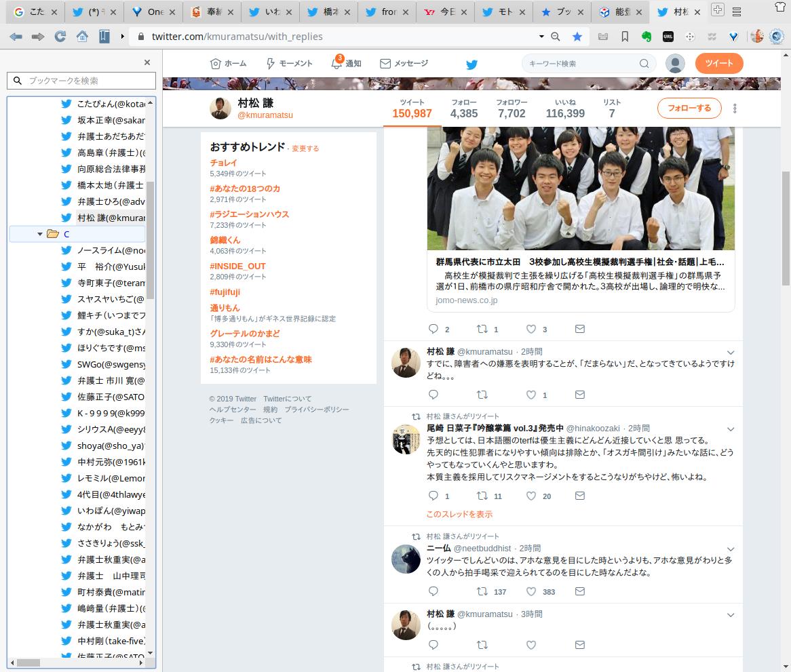Open caret menu on 尾崎 日菜子 tweet
Viewport: 791px width, 672px height.
731,429
